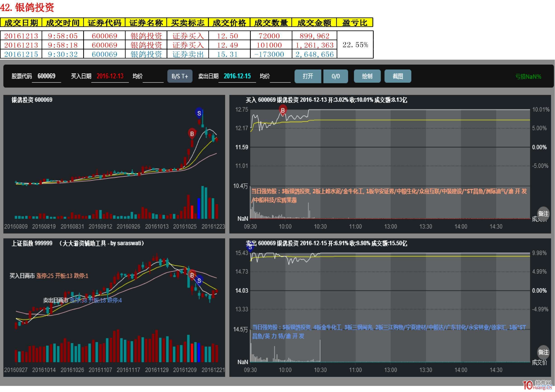Image resolution: width=555 pixels, height=392 pixels.
Task: Click the 买卖标志 column header
Action: point(188,23)
